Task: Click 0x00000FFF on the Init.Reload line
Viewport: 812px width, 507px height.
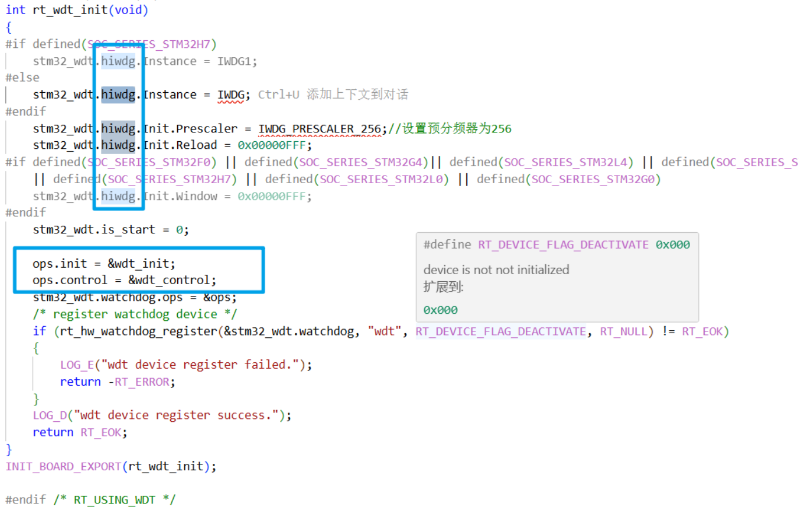Action: (272, 145)
